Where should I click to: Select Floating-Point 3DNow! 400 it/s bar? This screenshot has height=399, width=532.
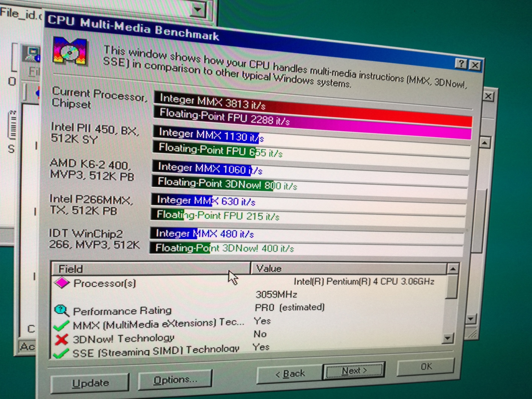click(306, 249)
